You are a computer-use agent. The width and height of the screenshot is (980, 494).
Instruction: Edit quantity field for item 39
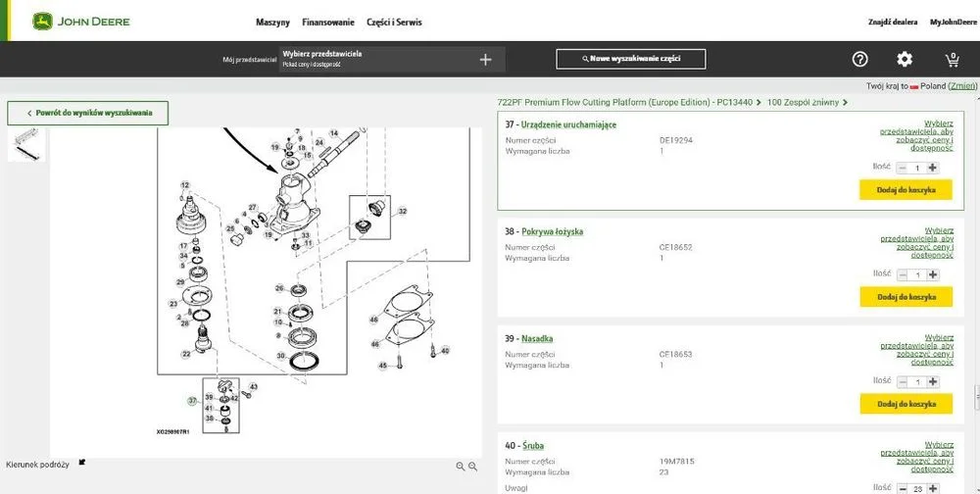pyautogui.click(x=917, y=381)
